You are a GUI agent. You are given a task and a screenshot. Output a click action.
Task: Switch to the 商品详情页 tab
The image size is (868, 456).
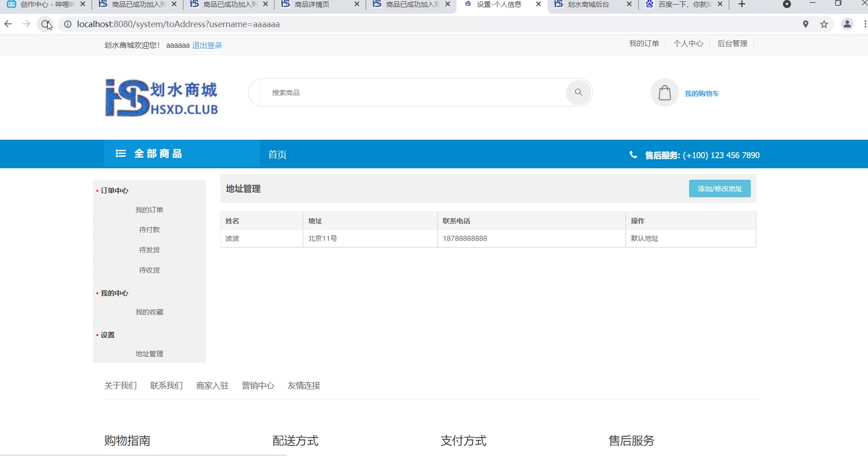[x=312, y=5]
